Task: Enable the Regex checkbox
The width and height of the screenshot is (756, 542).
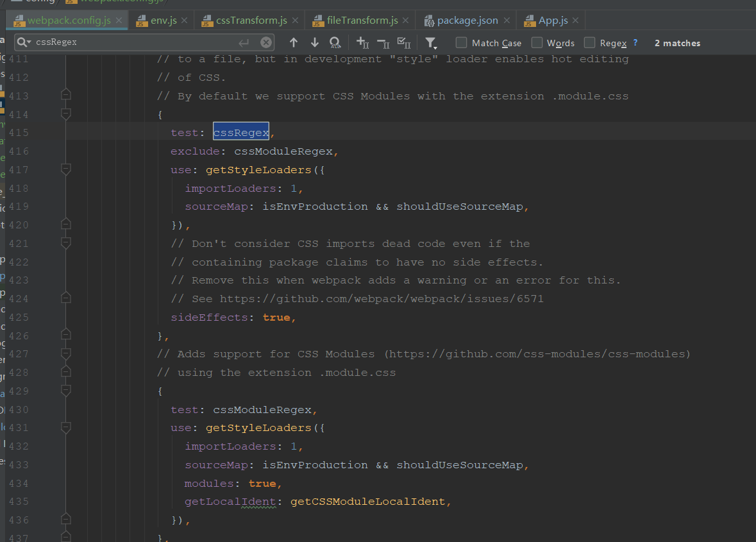Action: 589,42
